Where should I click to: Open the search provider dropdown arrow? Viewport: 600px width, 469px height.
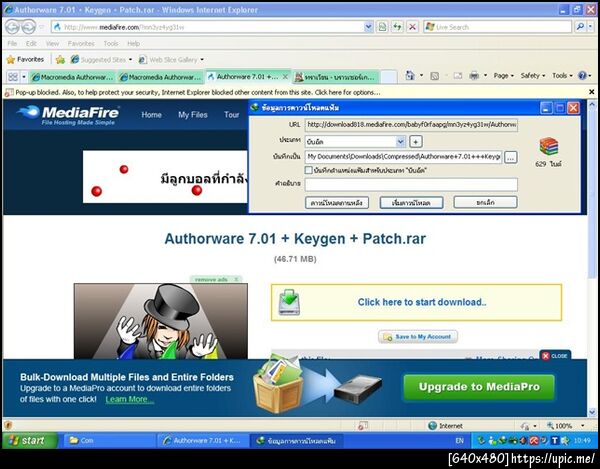pyautogui.click(x=591, y=27)
